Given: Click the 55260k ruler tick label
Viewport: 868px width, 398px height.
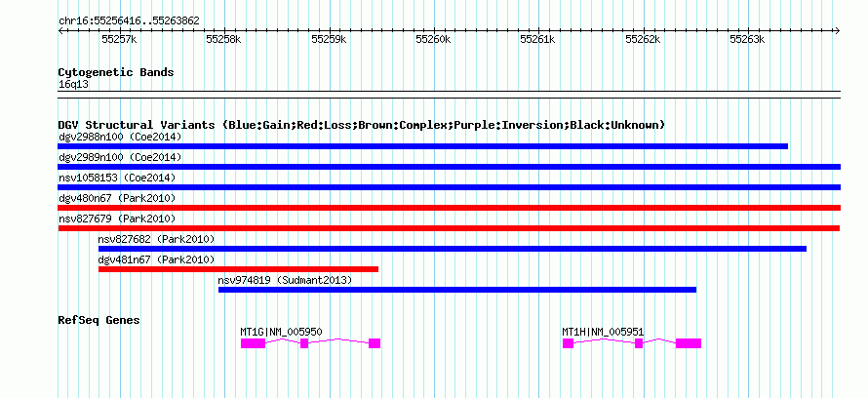Looking at the screenshot, I should tap(433, 40).
